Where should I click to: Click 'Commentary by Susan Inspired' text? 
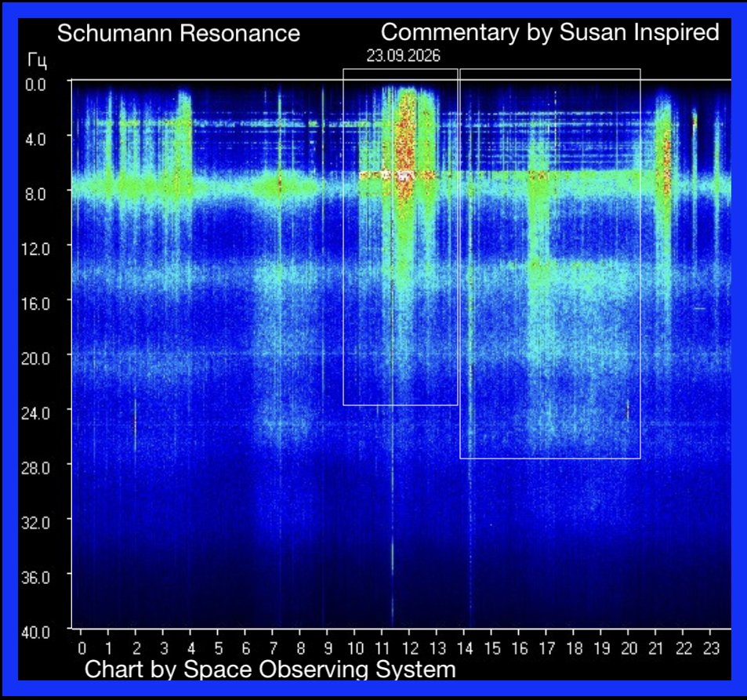click(549, 34)
